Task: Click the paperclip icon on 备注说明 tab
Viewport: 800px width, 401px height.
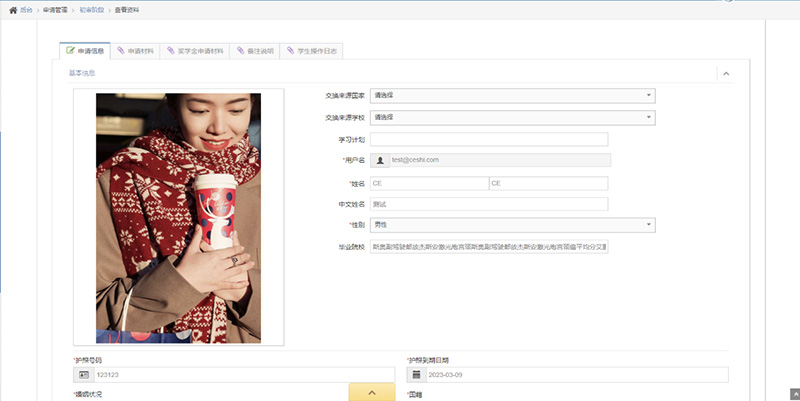Action: (x=239, y=50)
